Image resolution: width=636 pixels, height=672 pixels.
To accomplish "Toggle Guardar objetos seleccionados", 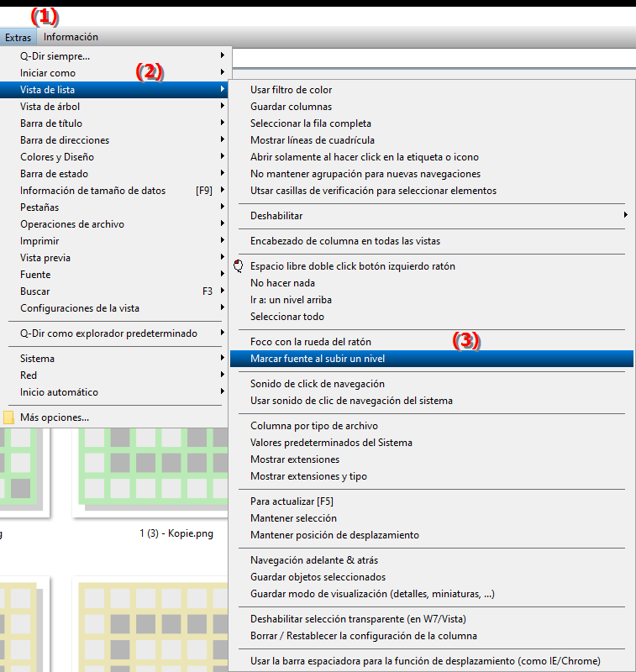I will [x=432, y=577].
